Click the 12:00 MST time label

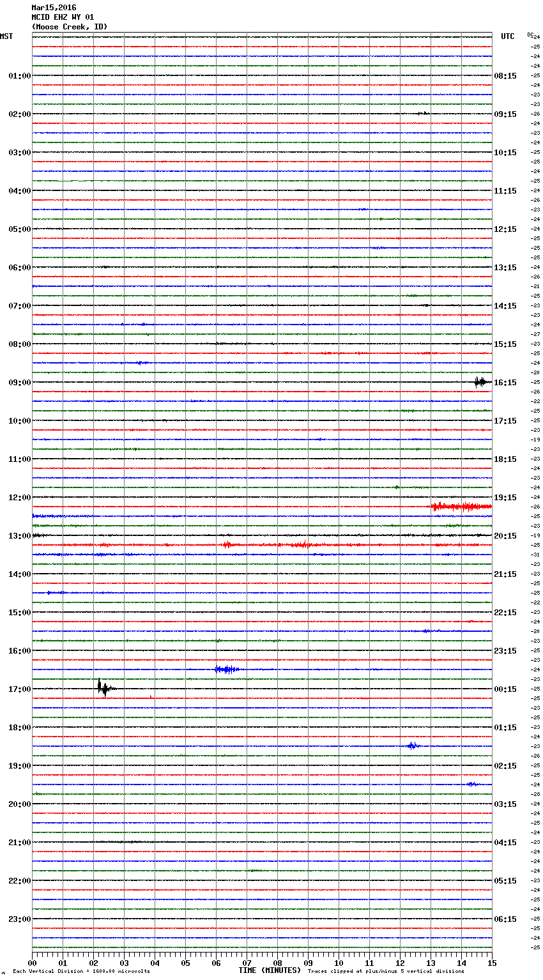click(20, 498)
